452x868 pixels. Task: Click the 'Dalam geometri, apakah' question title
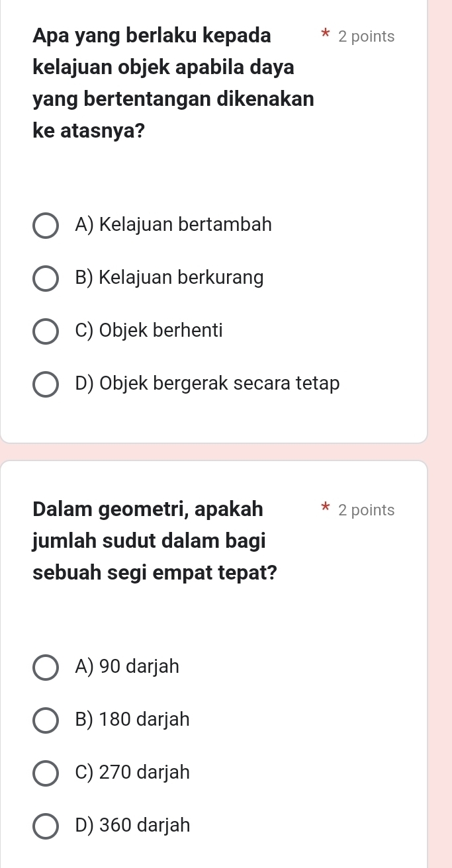148,509
